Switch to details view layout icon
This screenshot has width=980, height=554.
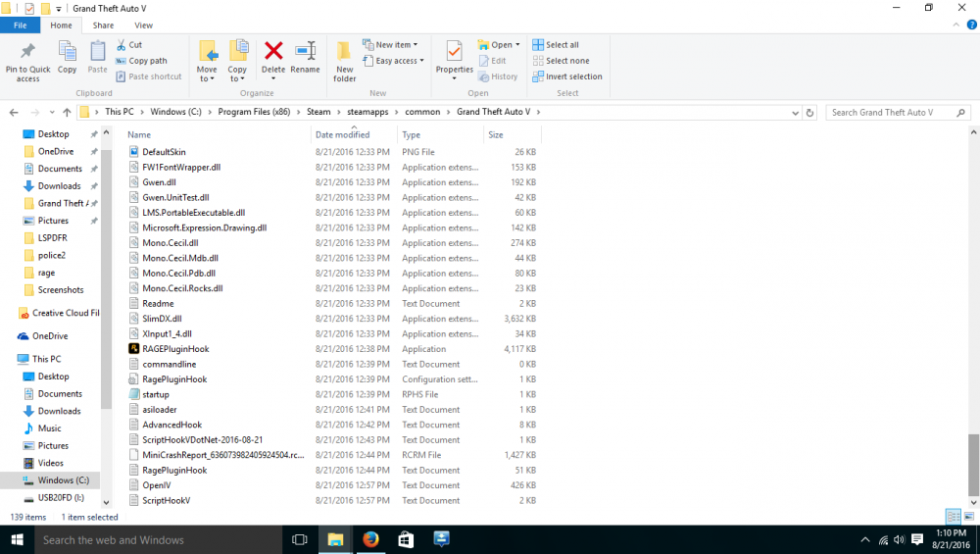(954, 517)
